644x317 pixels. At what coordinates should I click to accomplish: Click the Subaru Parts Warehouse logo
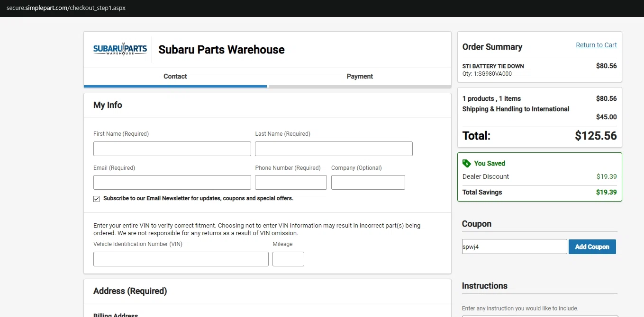tap(120, 49)
